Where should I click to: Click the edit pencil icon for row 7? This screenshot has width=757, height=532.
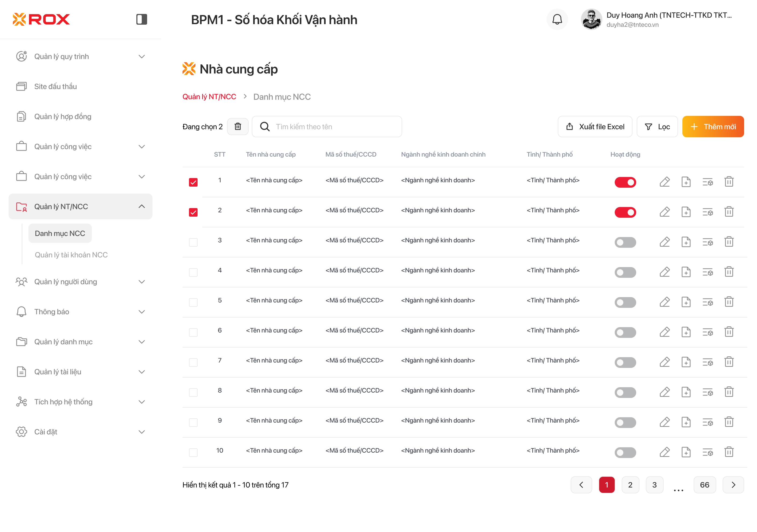coord(664,362)
